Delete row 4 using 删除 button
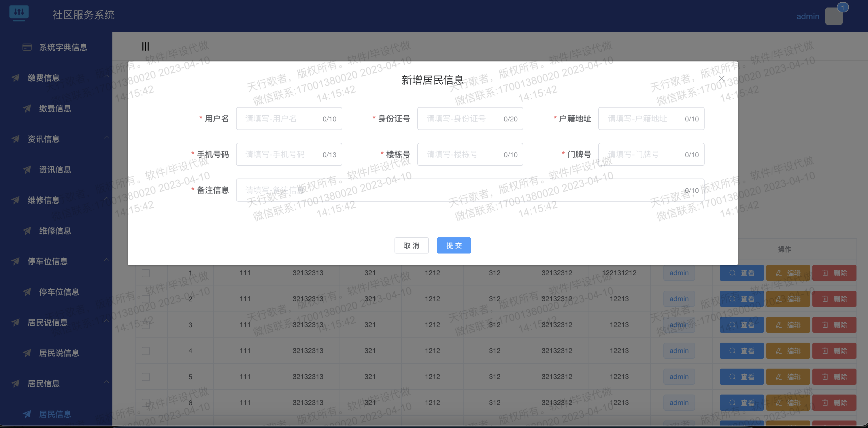 [x=834, y=351]
